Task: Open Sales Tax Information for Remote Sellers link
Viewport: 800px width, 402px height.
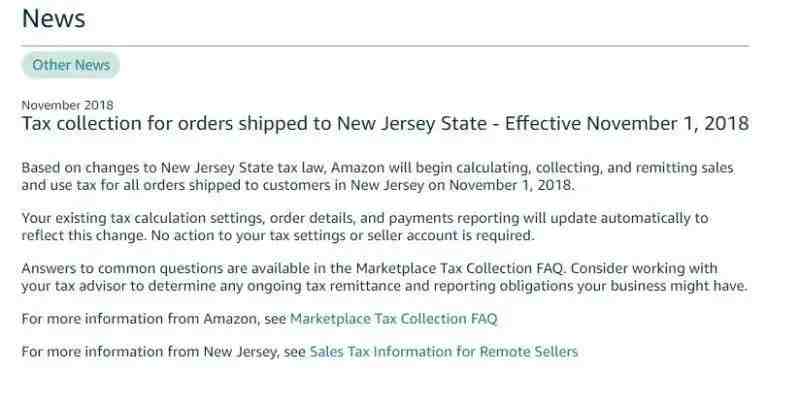Action: pos(444,351)
